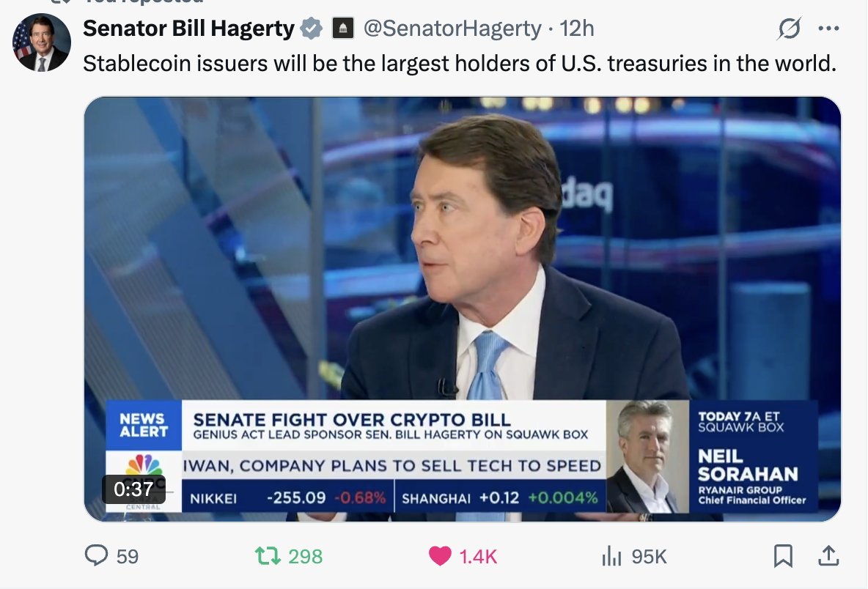868x589 pixels.
Task: Play the CNBC Squawk Box video
Action: (463, 309)
